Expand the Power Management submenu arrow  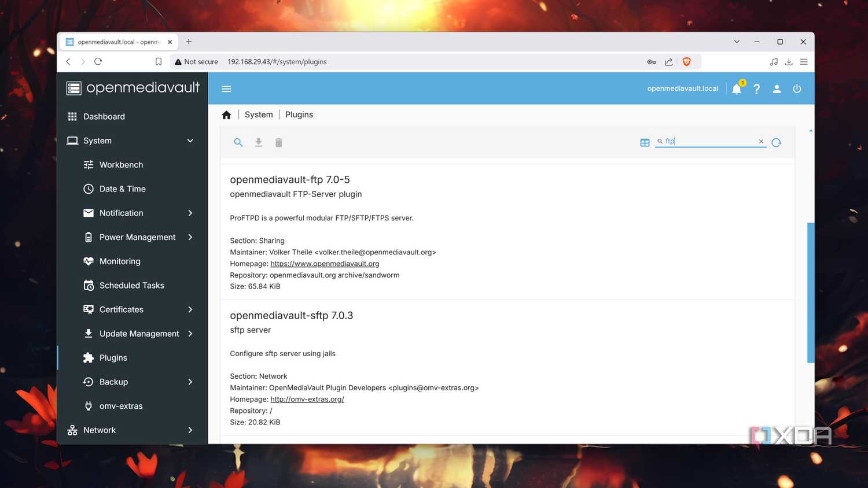click(190, 237)
